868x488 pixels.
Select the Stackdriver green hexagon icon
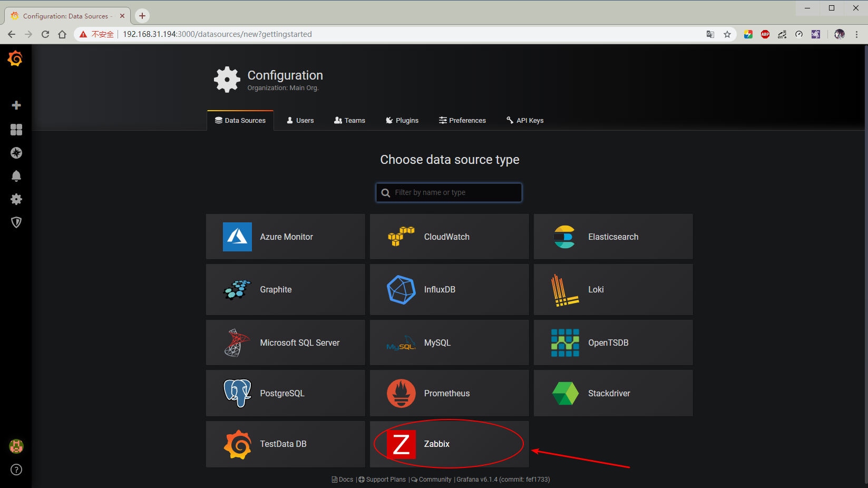pyautogui.click(x=565, y=393)
